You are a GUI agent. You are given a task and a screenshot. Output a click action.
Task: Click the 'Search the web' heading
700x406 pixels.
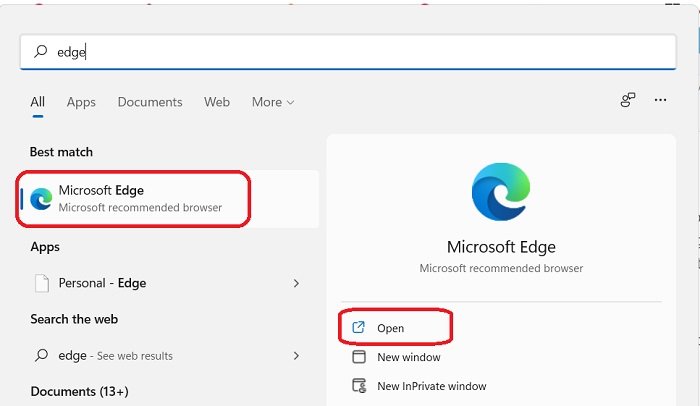click(x=74, y=319)
